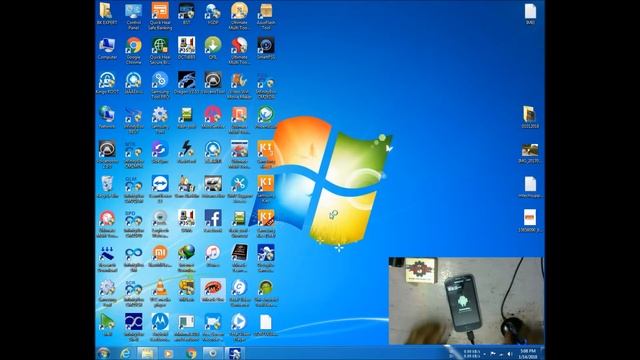Click the Action Center flag in system tray
This screenshot has width=640, height=360.
[493, 354]
